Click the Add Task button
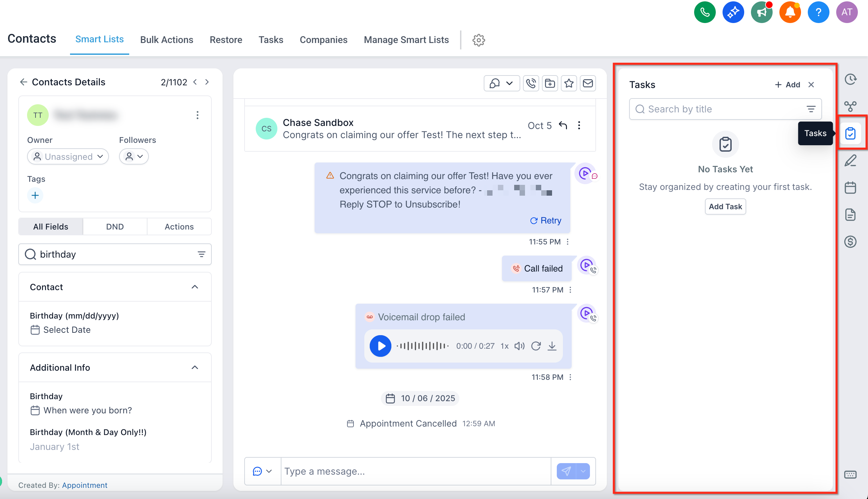Image resolution: width=868 pixels, height=499 pixels. coord(725,207)
